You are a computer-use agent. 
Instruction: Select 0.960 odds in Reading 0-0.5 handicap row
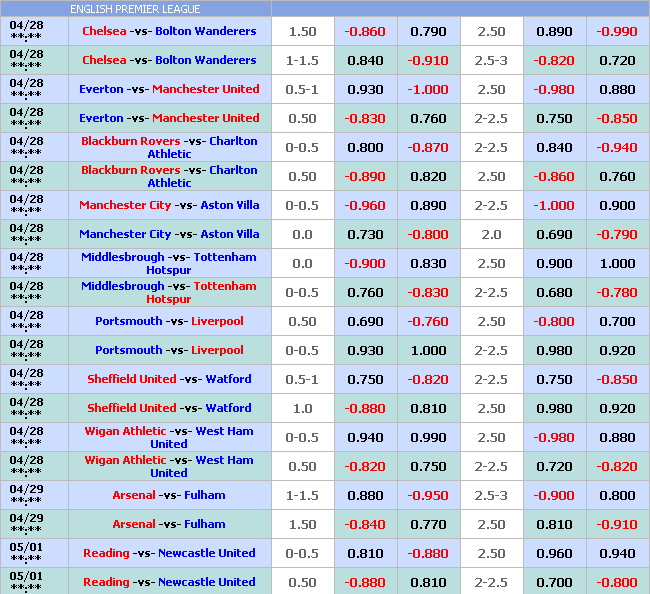click(x=554, y=554)
